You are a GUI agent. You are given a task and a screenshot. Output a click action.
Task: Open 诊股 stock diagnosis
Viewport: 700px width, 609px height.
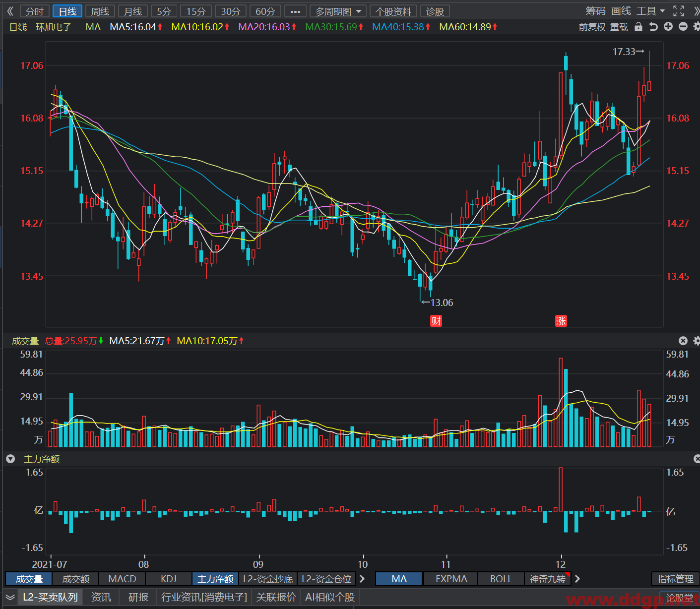point(435,11)
